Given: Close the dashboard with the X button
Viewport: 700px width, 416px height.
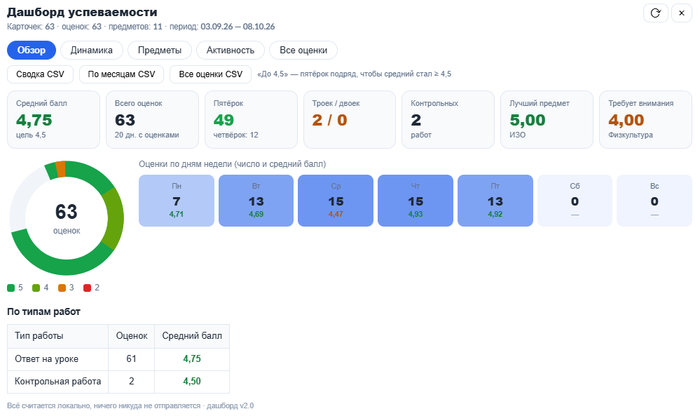Looking at the screenshot, I should tap(682, 13).
